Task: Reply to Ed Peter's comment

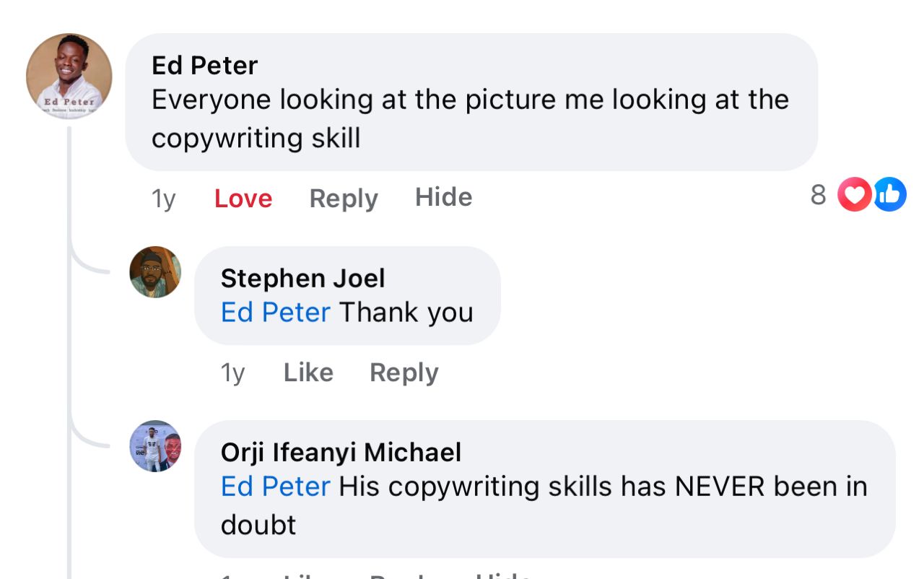Action: click(344, 199)
